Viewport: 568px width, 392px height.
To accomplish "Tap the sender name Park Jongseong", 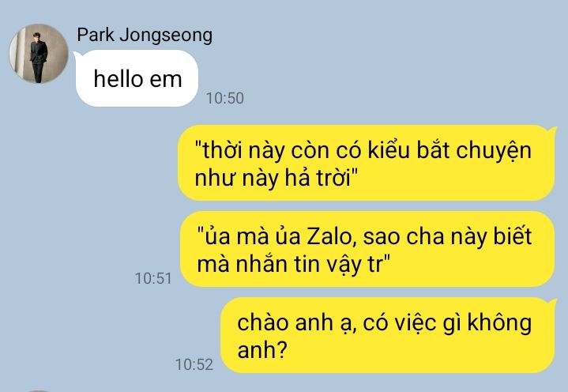I will pyautogui.click(x=145, y=36).
